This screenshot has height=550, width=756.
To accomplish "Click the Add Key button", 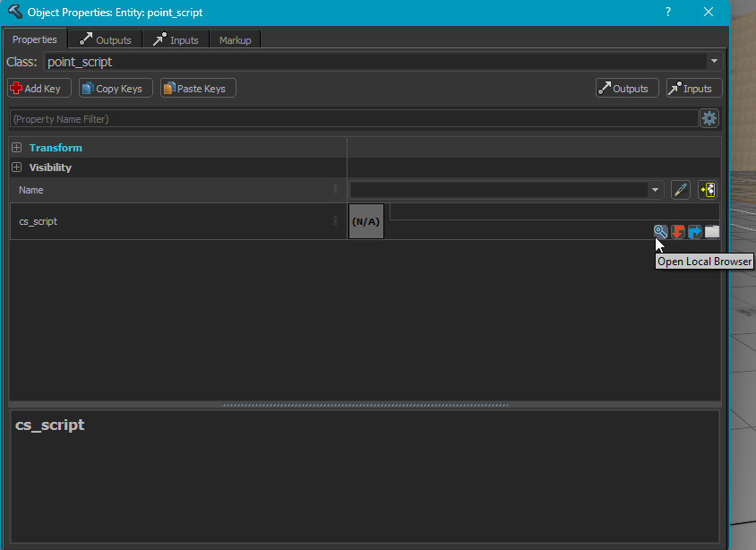I will pos(36,89).
